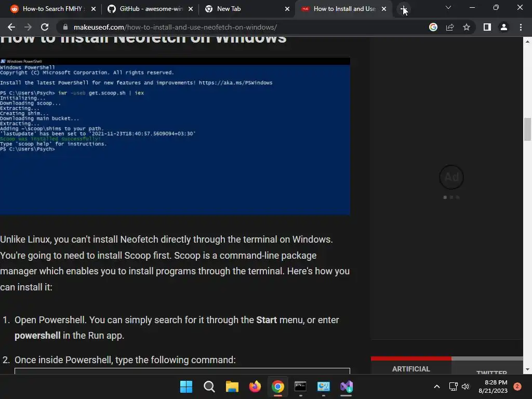Click the forward navigation arrow
This screenshot has width=532, height=399.
pyautogui.click(x=28, y=27)
